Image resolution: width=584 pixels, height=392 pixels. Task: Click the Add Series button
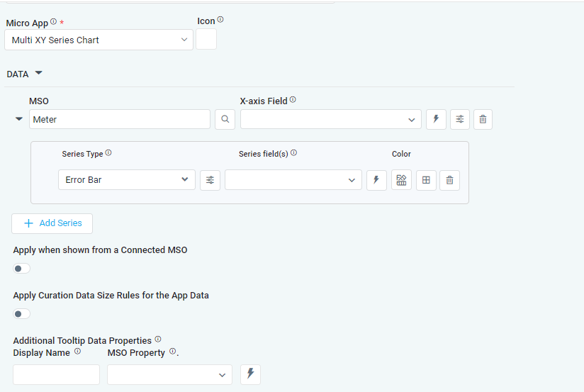click(52, 223)
